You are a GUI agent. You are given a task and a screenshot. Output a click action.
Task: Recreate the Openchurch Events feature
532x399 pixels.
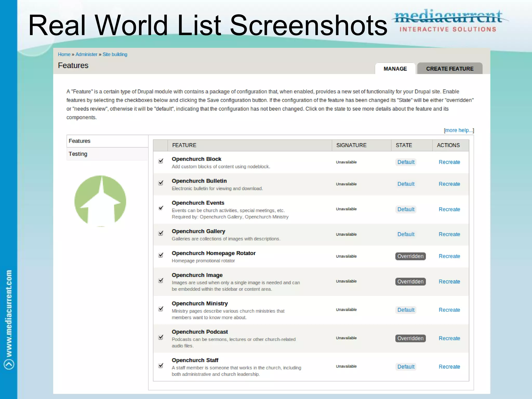click(449, 209)
